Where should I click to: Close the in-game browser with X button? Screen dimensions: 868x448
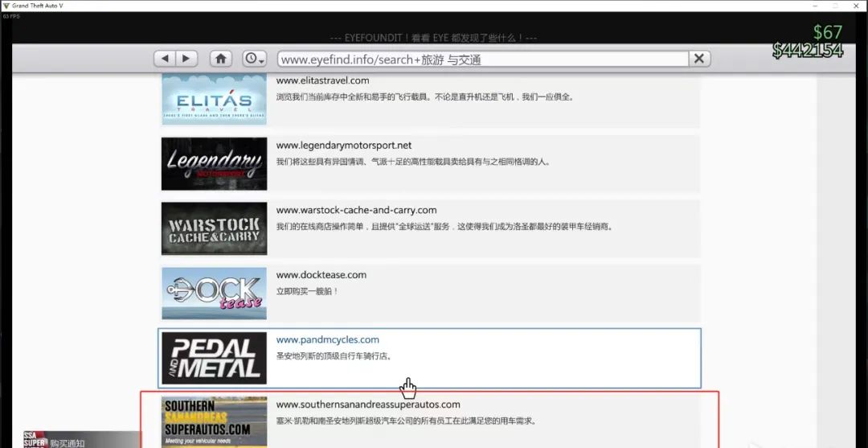[699, 59]
